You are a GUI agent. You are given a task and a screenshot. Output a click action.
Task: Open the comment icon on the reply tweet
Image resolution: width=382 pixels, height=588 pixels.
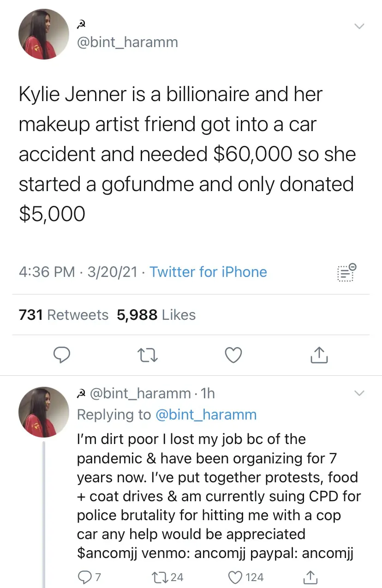point(84,577)
